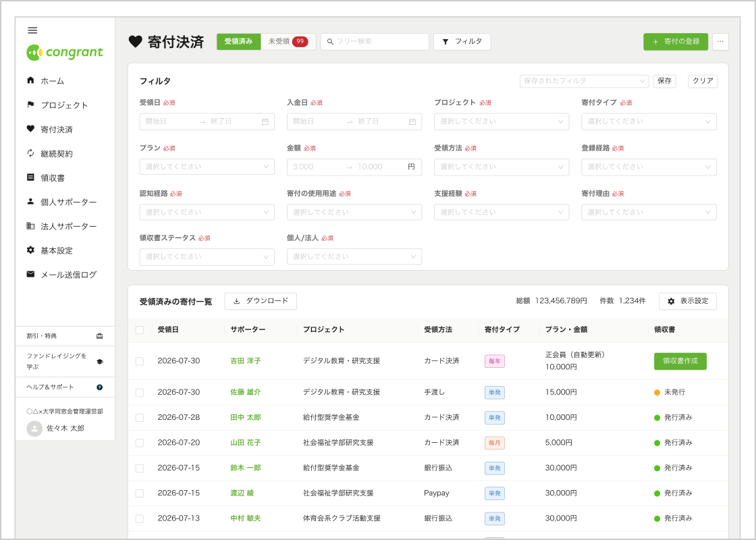Switch to the 未受領 tab
This screenshot has height=540, width=756.
coord(288,41)
